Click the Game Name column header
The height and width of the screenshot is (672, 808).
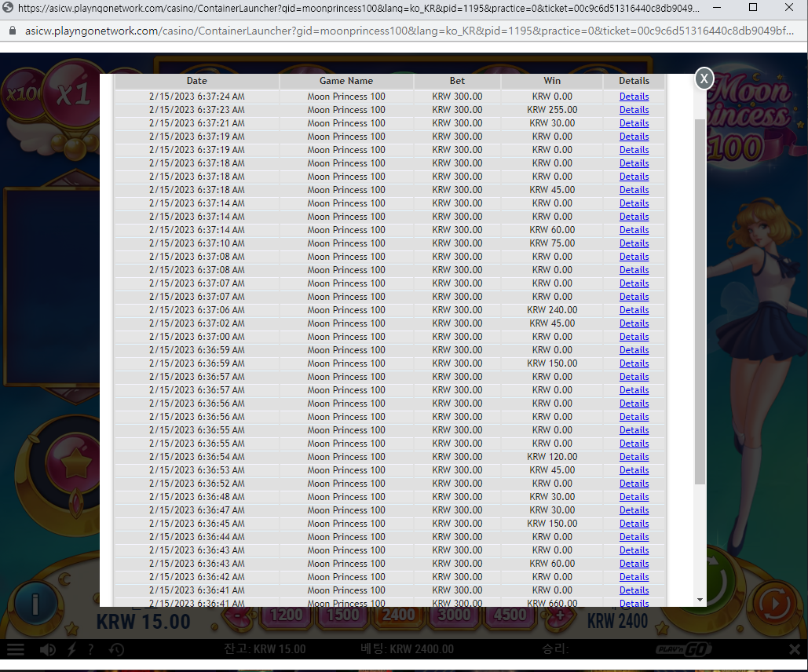coord(346,81)
